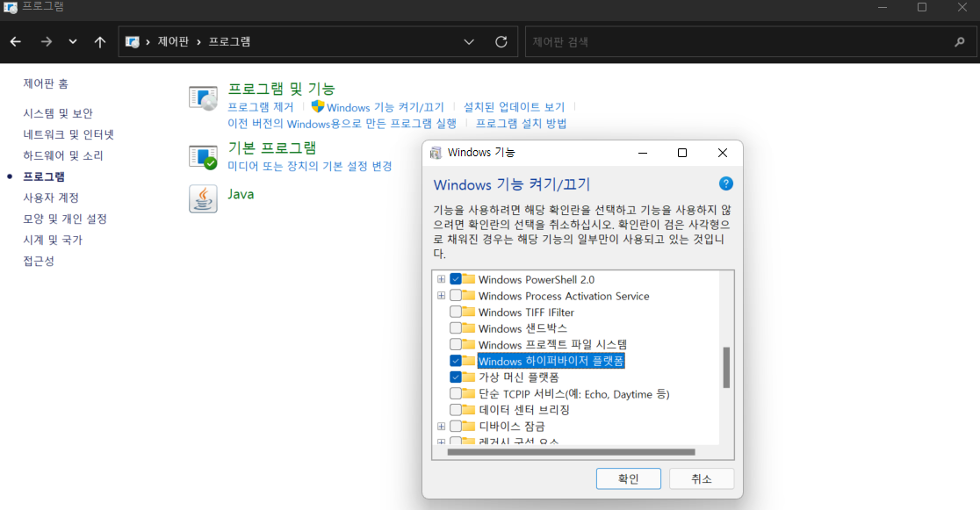The width and height of the screenshot is (980, 510).
Task: Check Windows Process Activation Service checkbox
Action: click(456, 296)
